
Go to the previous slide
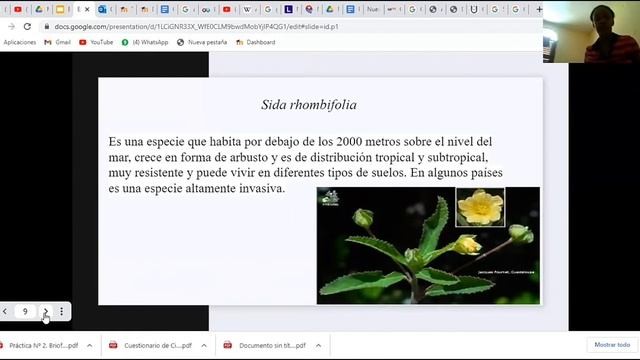(5, 311)
